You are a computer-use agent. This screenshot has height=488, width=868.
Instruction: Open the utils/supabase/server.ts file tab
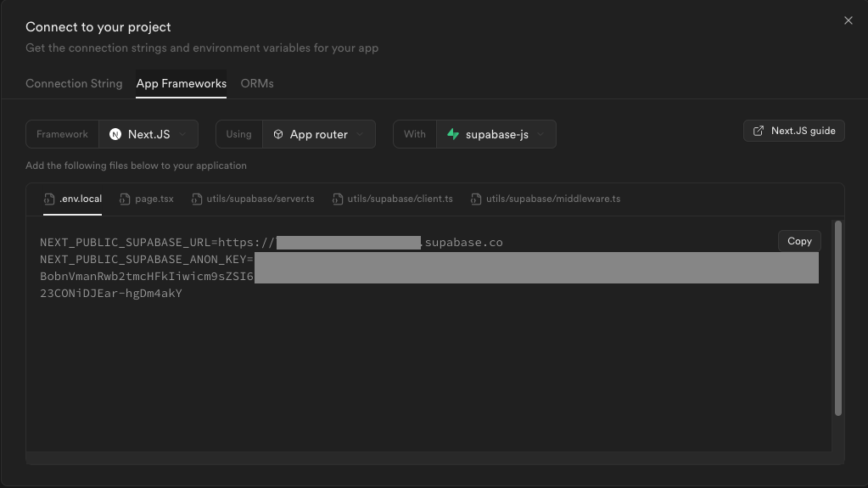253,199
